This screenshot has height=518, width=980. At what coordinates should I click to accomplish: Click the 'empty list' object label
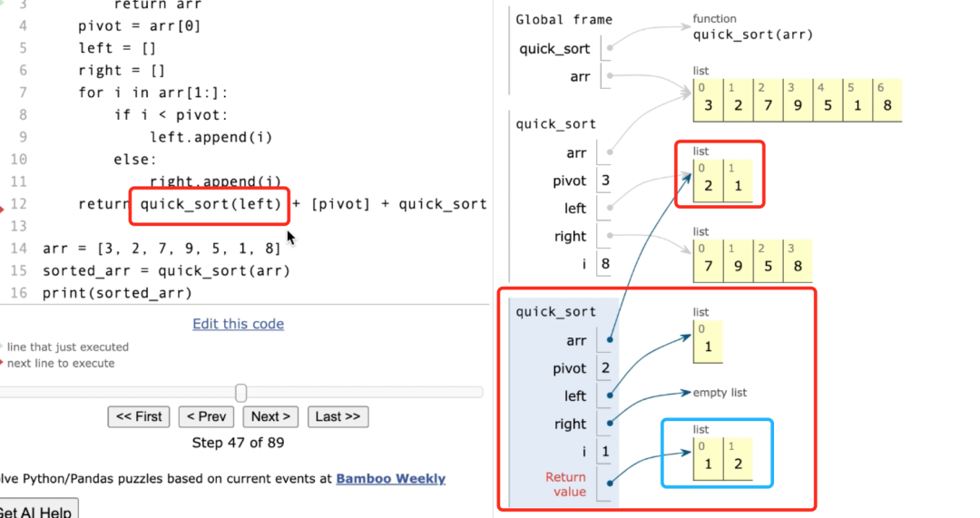point(720,393)
